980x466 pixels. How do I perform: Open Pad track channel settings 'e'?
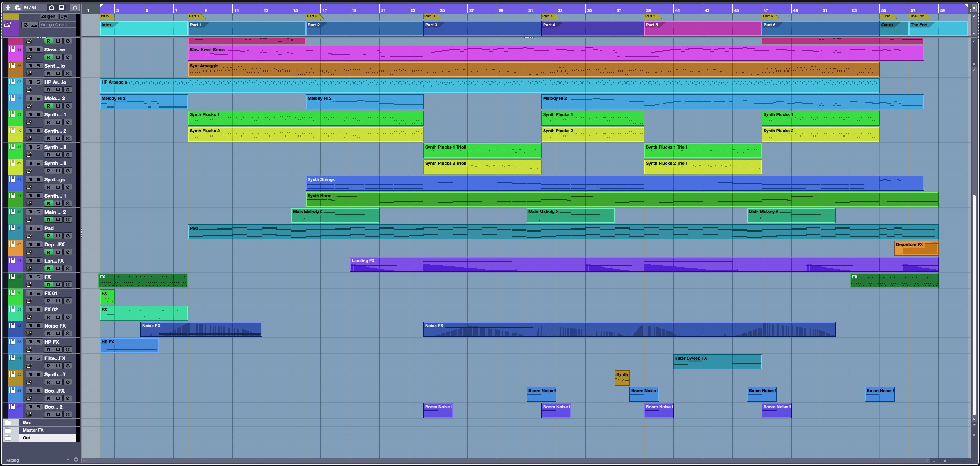[68, 236]
